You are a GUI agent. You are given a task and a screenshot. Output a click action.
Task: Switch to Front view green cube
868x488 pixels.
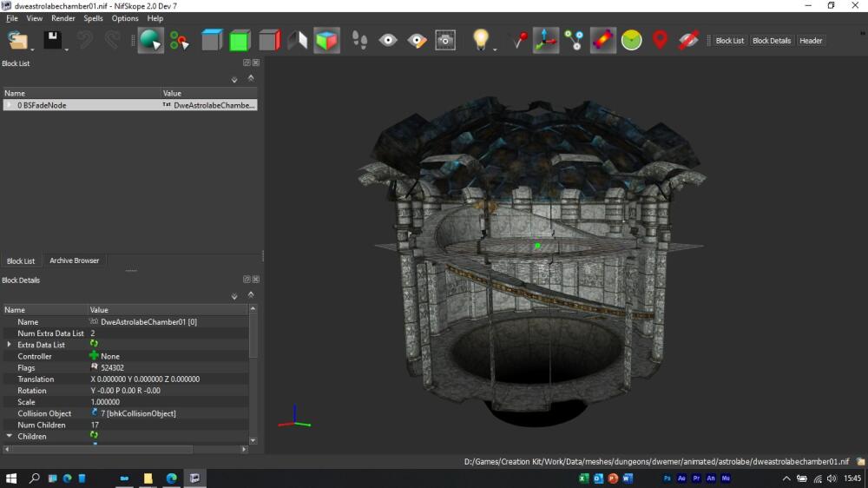pos(240,41)
